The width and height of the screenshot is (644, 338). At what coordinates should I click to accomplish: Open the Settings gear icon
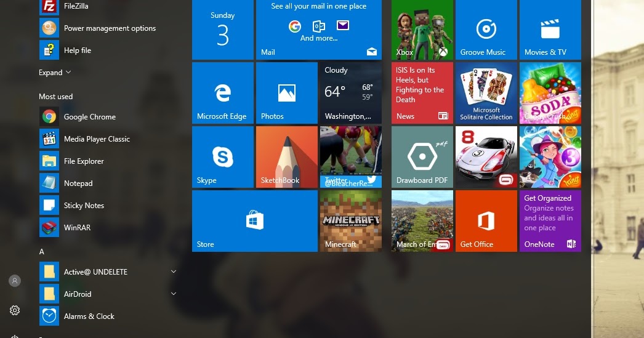[x=15, y=310]
